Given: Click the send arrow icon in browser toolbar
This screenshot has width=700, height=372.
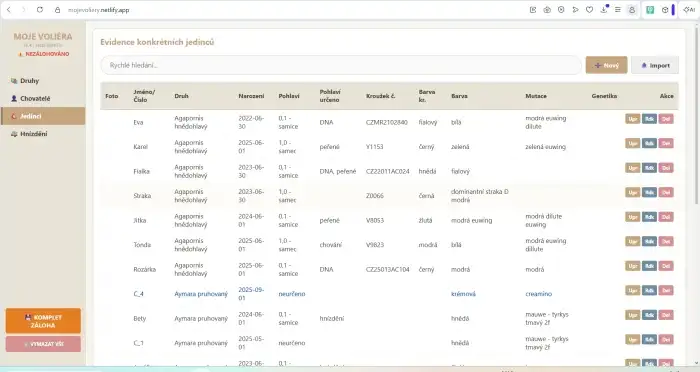Looking at the screenshot, I should pyautogui.click(x=575, y=10).
